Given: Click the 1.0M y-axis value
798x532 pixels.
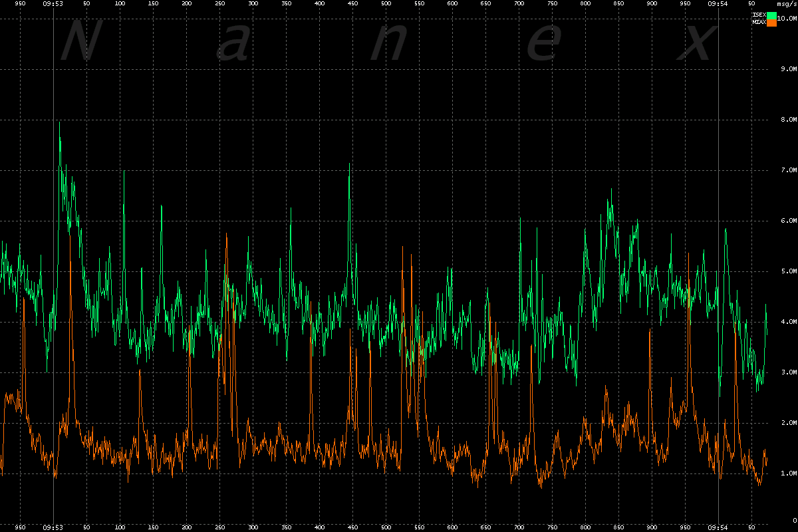Looking at the screenshot, I should 789,473.
